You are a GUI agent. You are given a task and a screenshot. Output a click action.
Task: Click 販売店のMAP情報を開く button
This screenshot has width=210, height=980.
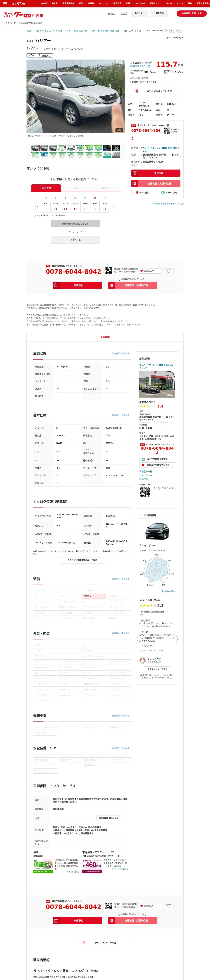[157, 465]
